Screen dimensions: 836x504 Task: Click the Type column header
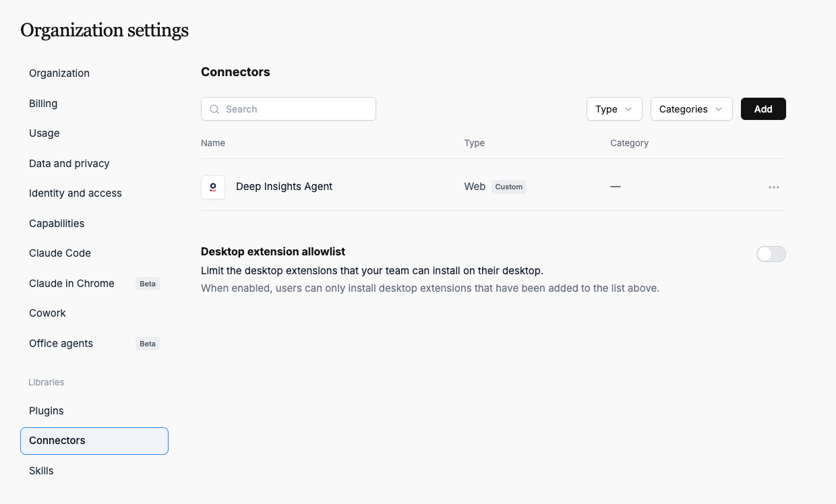[475, 143]
